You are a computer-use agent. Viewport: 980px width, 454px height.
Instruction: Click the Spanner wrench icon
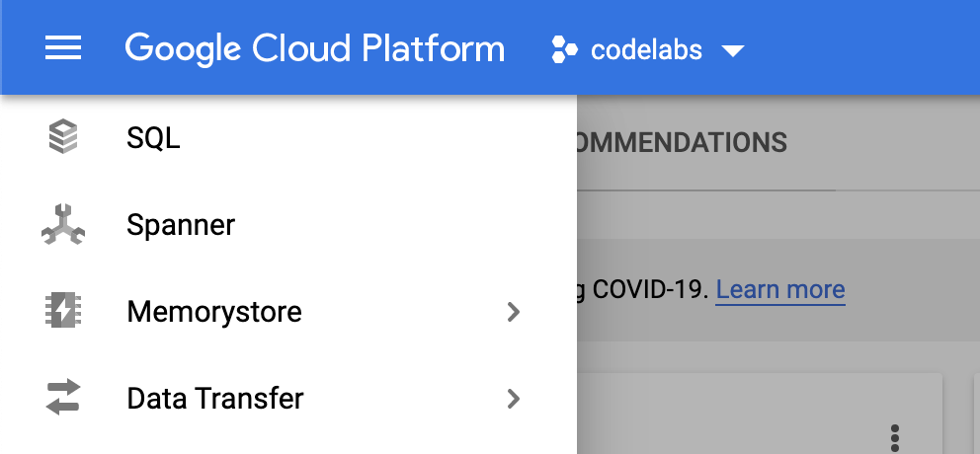point(63,225)
